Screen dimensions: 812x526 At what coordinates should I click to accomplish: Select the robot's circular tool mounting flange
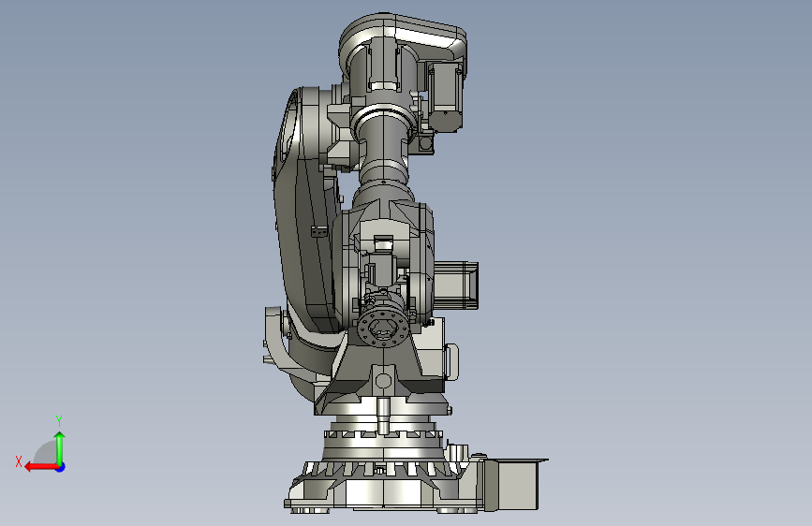(x=383, y=328)
